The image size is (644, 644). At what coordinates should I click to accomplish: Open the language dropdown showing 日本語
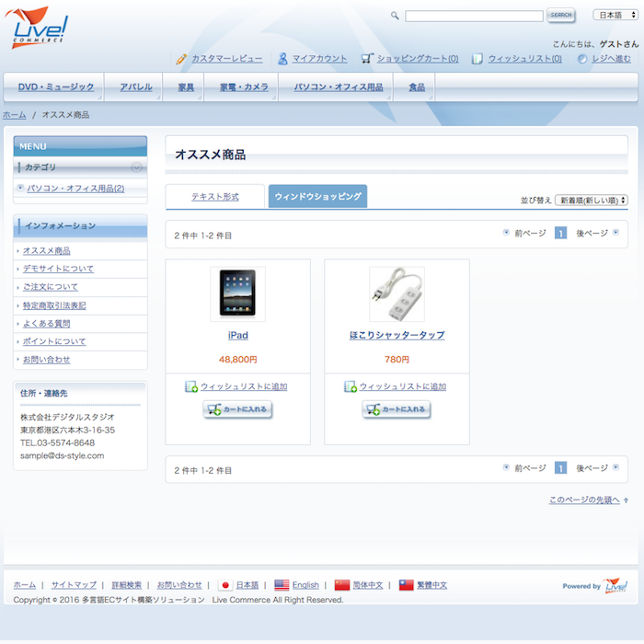tap(612, 15)
